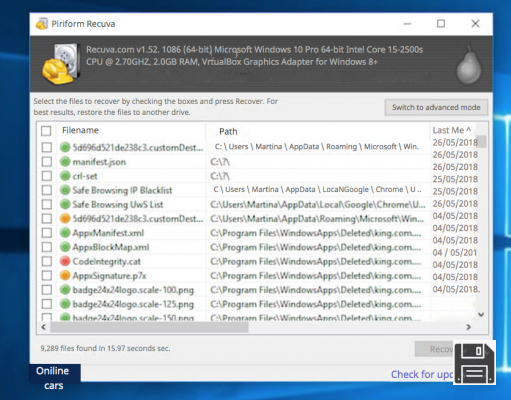This screenshot has width=511, height=400.
Task: Close the Piriform Recuva window
Action: (x=475, y=23)
